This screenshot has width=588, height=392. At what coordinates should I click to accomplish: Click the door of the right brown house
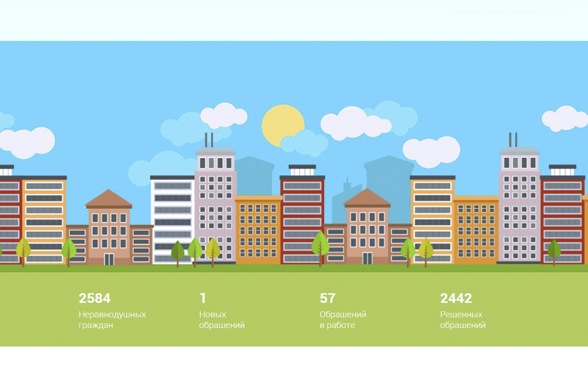(x=367, y=258)
